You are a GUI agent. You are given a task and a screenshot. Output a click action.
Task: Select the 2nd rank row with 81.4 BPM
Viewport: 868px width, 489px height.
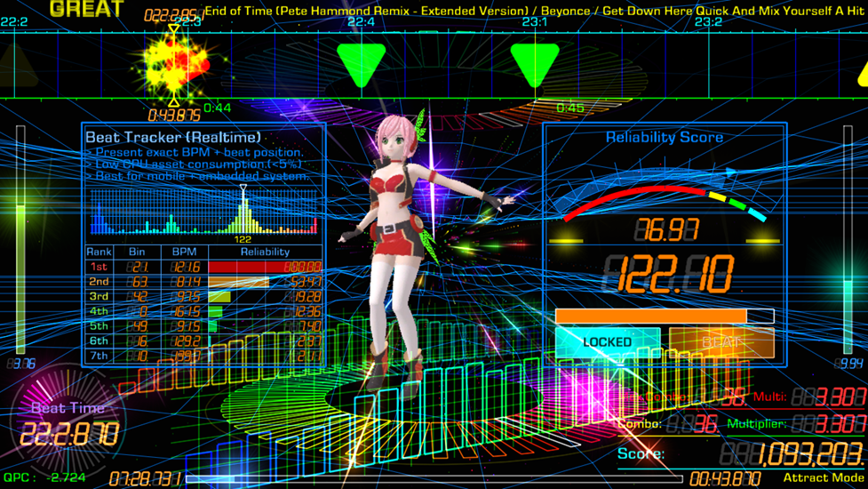click(204, 282)
